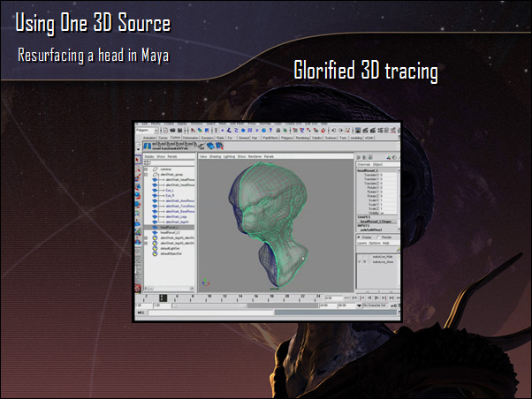
Task: Go to start of playback range
Action: 347,297
